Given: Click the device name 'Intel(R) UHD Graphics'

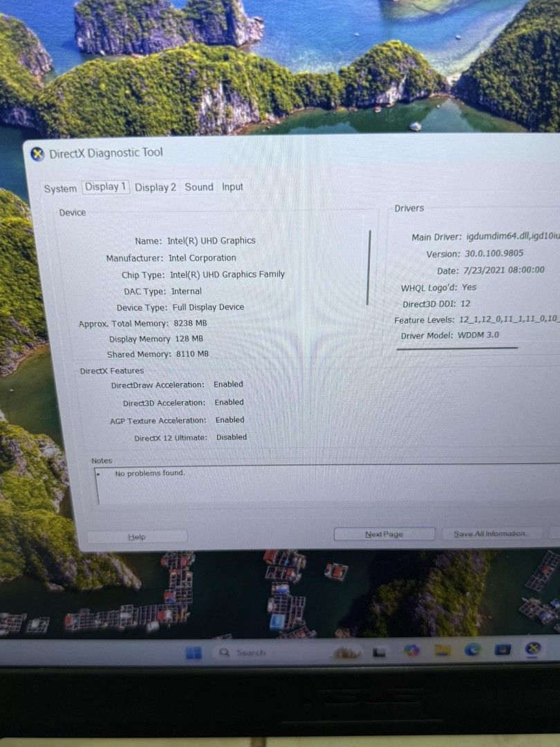Looking at the screenshot, I should click(x=211, y=241).
